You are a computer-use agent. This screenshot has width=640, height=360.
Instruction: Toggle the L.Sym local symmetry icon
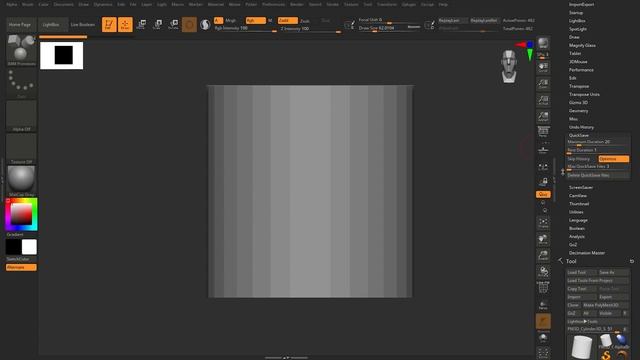click(x=543, y=167)
